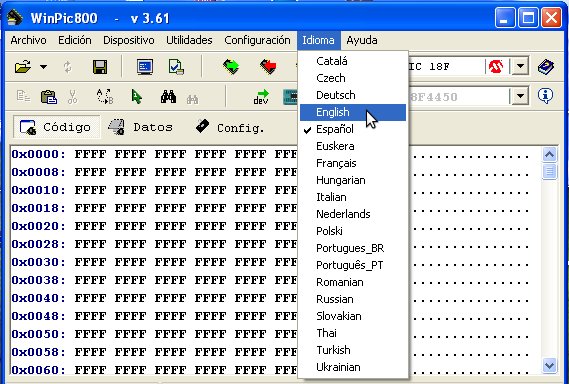Click the copy icon in edit toolbar
The height and width of the screenshot is (384, 569).
(24, 97)
